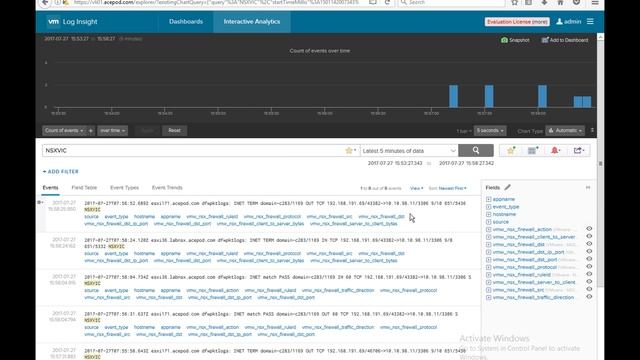Viewport: 640px width, 360px height.
Task: Add another chart function with plus button
Action: click(91, 131)
